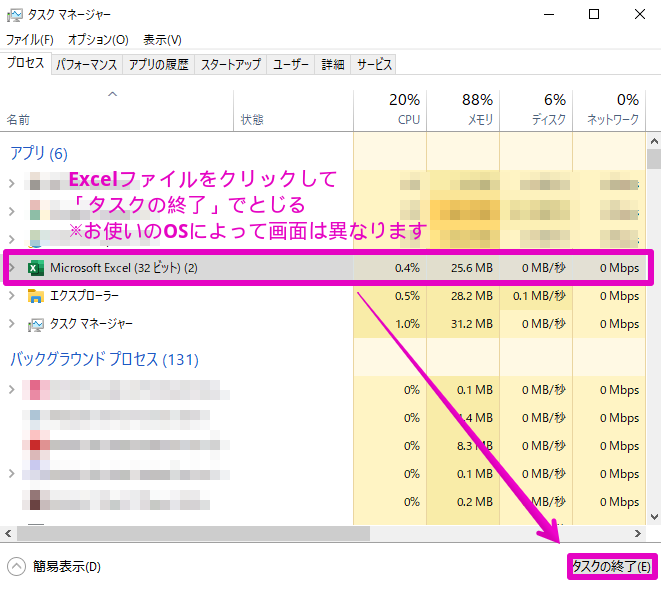
Task: Click Task Manager's 31.2 MB memory value
Action: tap(471, 324)
